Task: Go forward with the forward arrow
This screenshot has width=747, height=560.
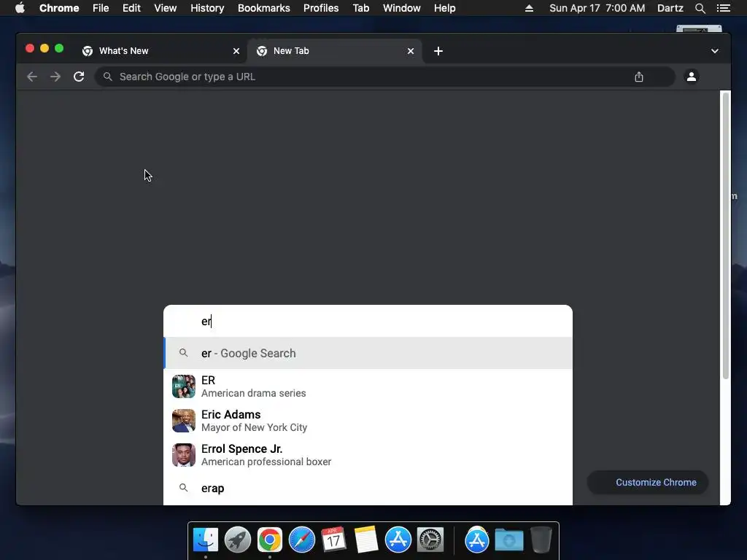Action: 55,77
